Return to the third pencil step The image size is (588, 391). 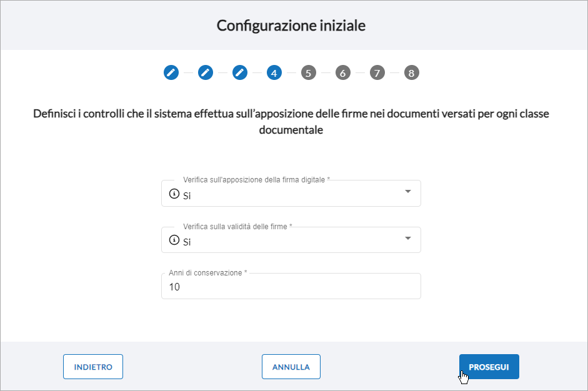(x=240, y=72)
